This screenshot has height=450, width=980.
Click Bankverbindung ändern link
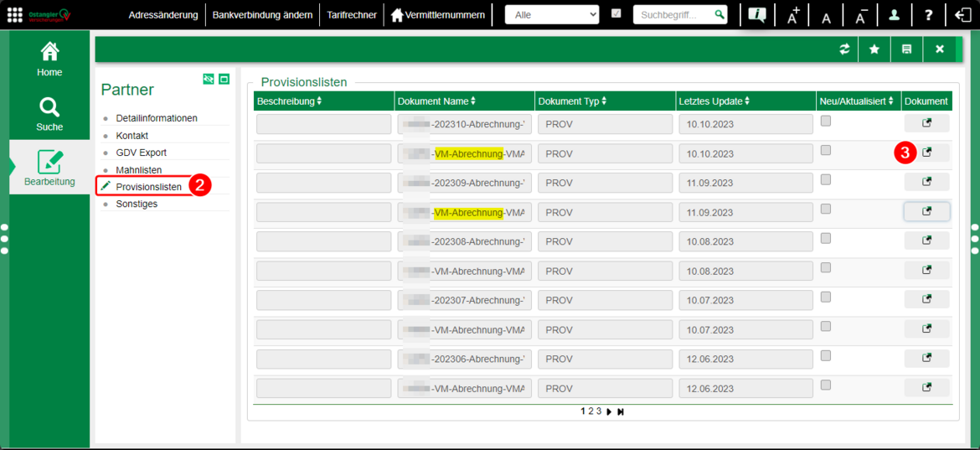(262, 14)
